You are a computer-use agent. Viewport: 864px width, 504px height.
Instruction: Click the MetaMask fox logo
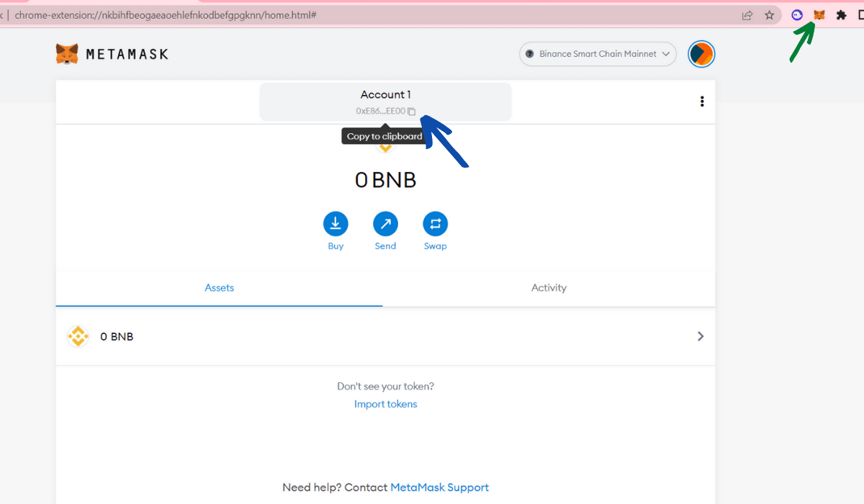67,54
